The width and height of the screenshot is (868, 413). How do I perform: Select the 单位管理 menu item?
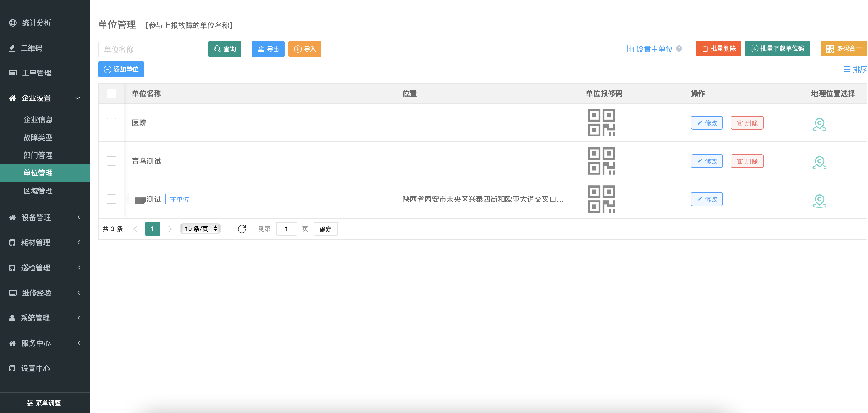(x=45, y=173)
